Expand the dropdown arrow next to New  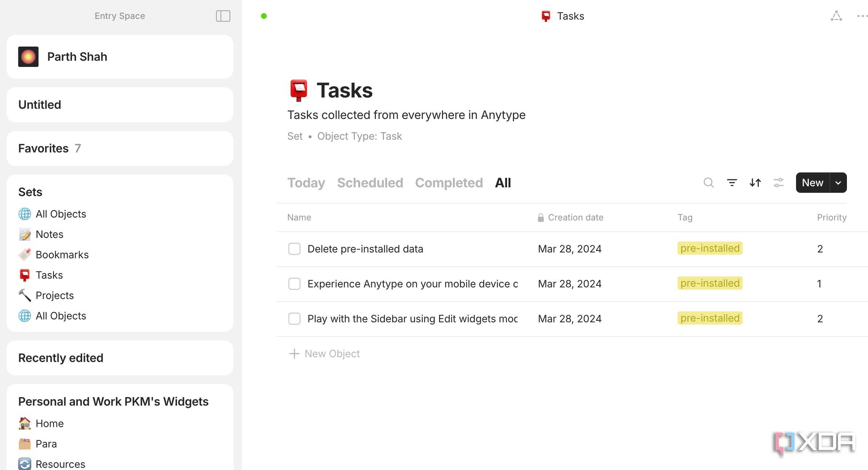(x=838, y=183)
